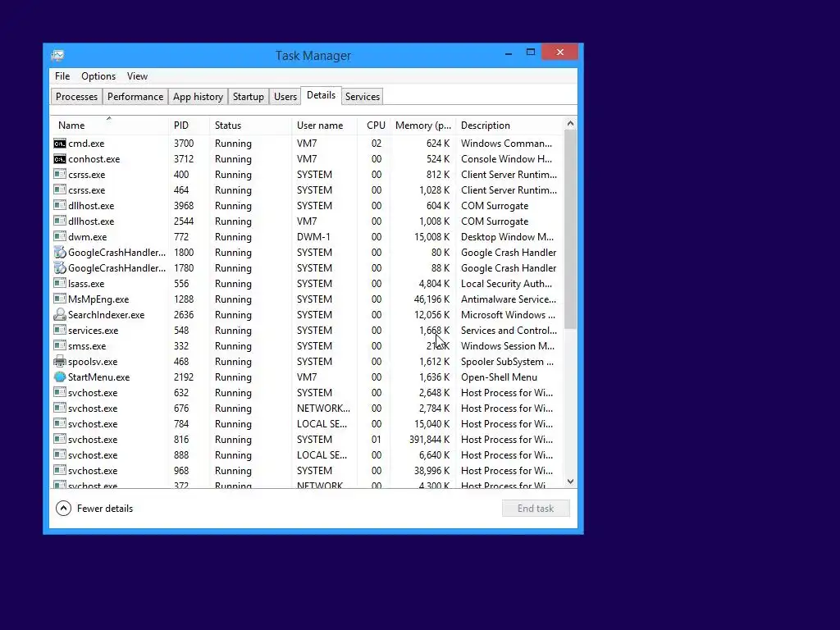Click the Spooler SubSystem description

tap(507, 362)
